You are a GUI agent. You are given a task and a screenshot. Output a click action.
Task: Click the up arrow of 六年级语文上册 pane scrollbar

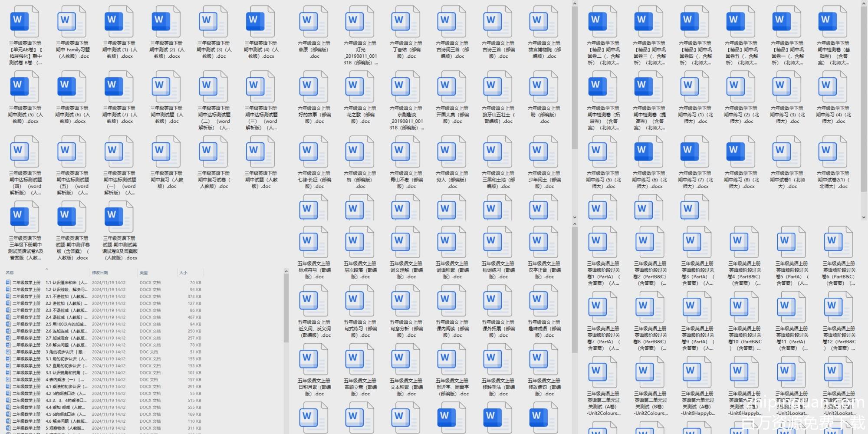coord(575,4)
